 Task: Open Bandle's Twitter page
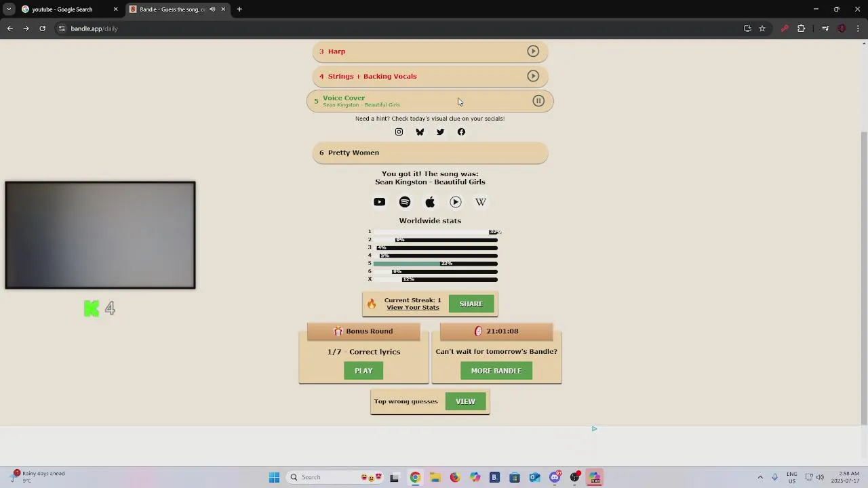tap(440, 132)
